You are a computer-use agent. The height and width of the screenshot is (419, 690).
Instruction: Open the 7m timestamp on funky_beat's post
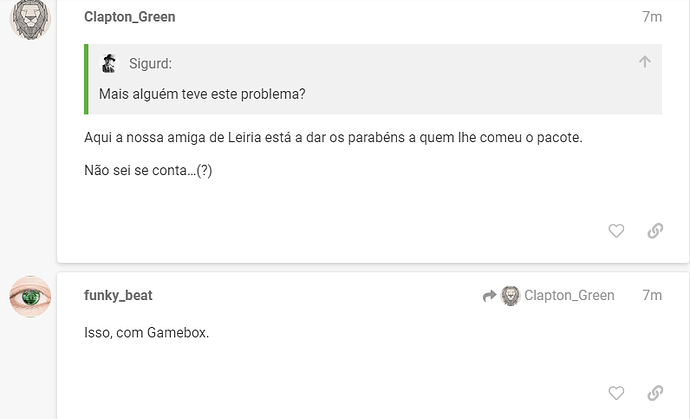coord(652,295)
